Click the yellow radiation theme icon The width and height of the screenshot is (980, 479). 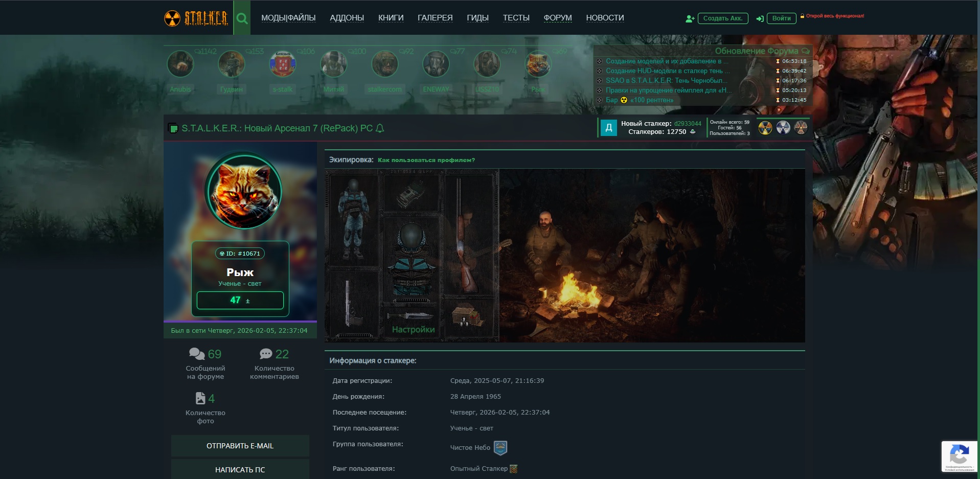tap(765, 128)
